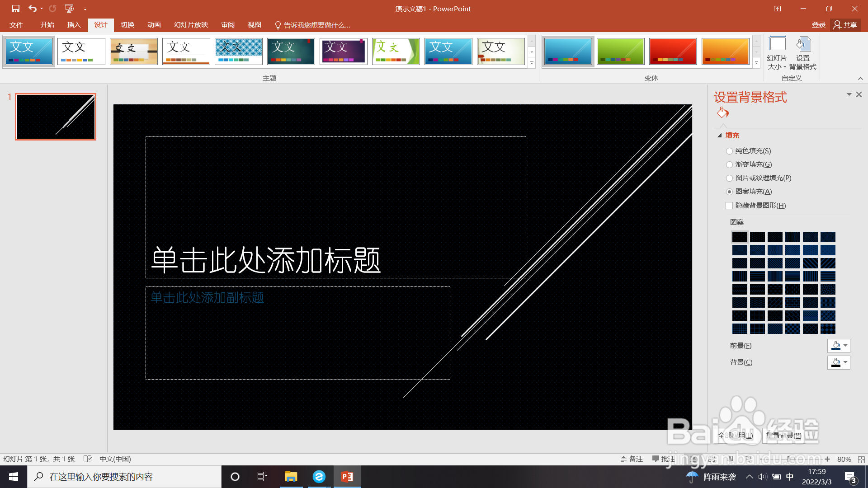Viewport: 868px width, 488px height.
Task: Collapse the Fill section triangle
Action: [x=719, y=136]
